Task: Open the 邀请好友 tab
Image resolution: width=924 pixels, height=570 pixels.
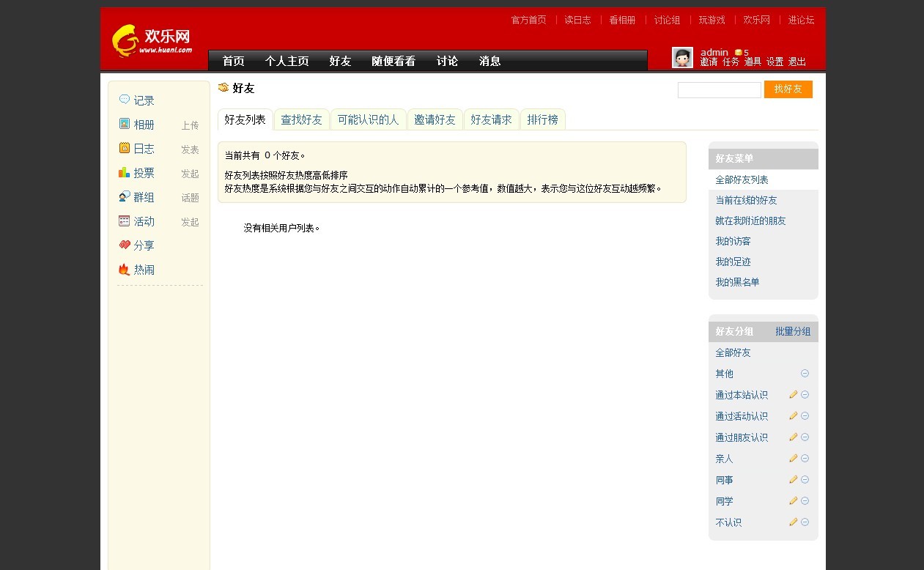Action: click(x=435, y=119)
